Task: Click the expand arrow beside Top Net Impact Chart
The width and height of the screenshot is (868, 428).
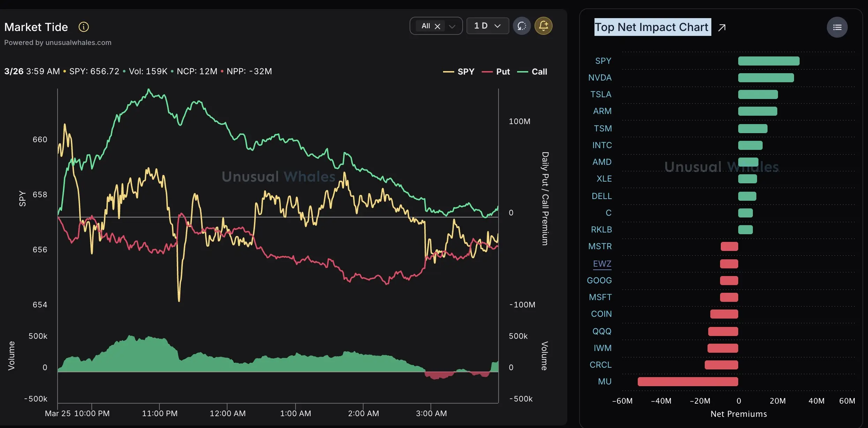Action: pos(722,28)
